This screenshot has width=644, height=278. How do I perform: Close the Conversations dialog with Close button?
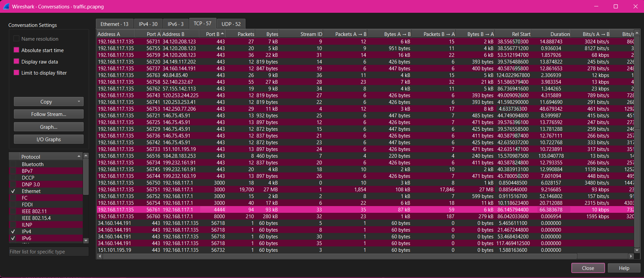tap(588, 268)
